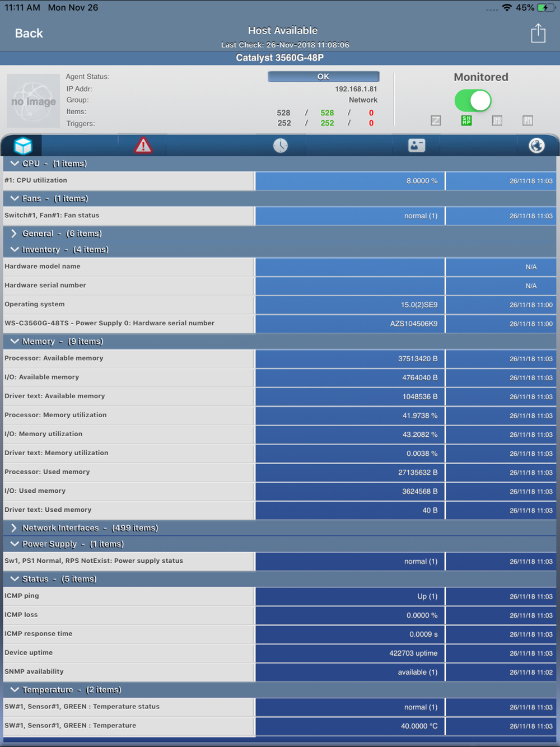Image resolution: width=560 pixels, height=747 pixels.
Task: Tap the 40.0000 °C temperature value
Action: coord(419,726)
